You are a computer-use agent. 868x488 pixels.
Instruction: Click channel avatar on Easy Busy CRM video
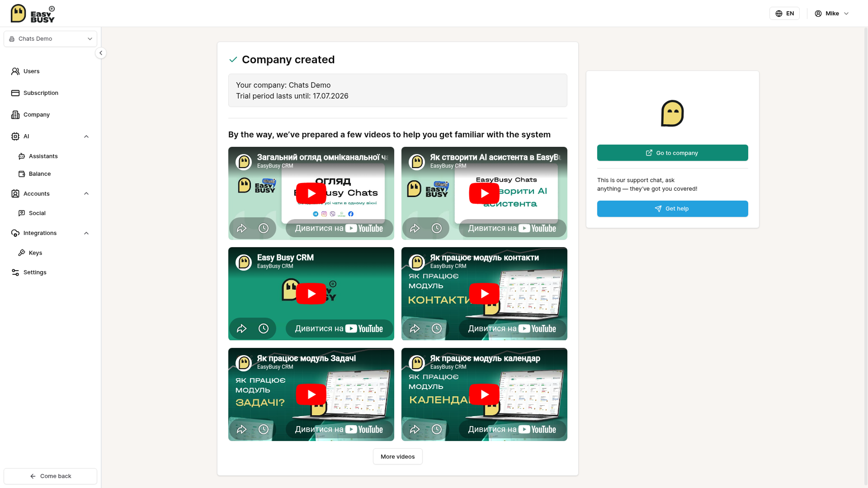tap(244, 262)
